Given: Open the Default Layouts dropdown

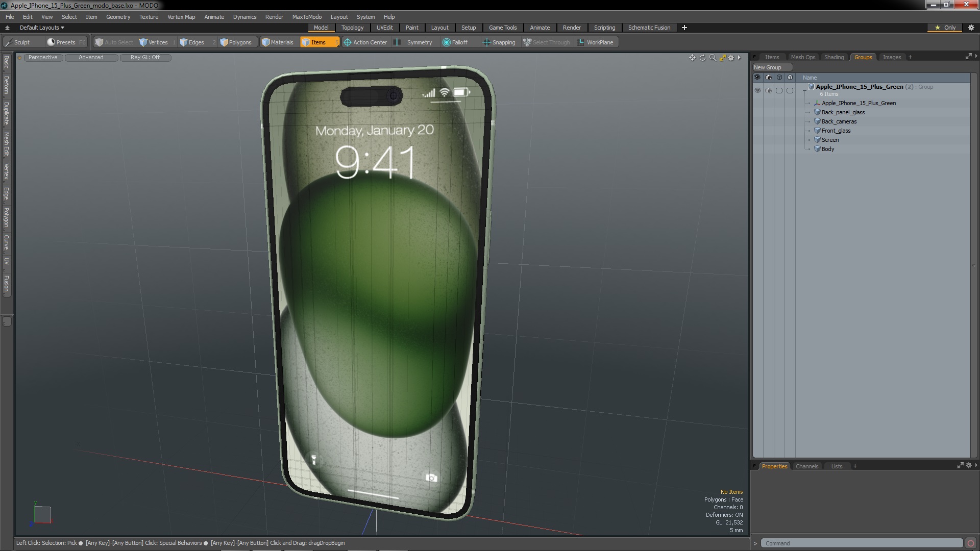Looking at the screenshot, I should click(42, 28).
